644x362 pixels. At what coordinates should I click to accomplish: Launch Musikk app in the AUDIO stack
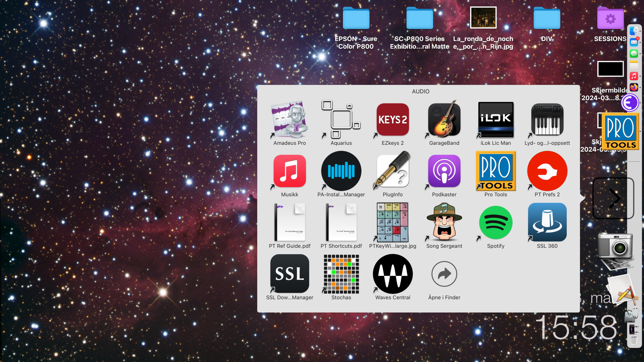click(x=289, y=171)
